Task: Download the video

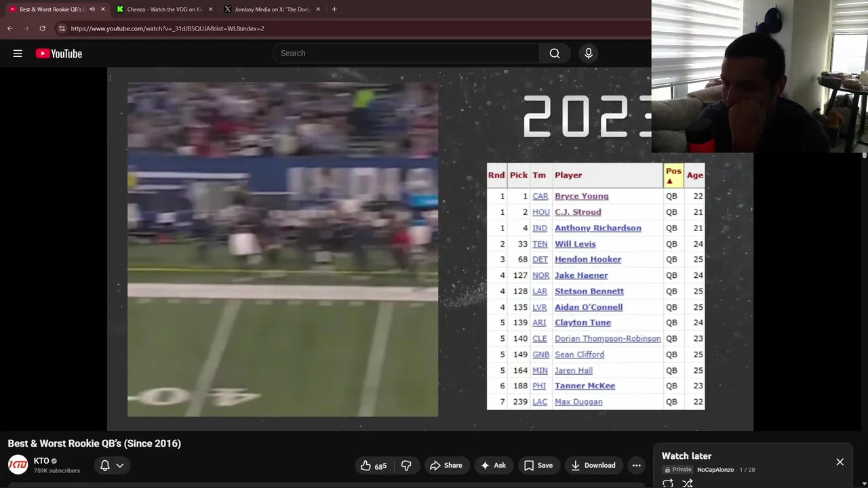Action: pyautogui.click(x=593, y=466)
